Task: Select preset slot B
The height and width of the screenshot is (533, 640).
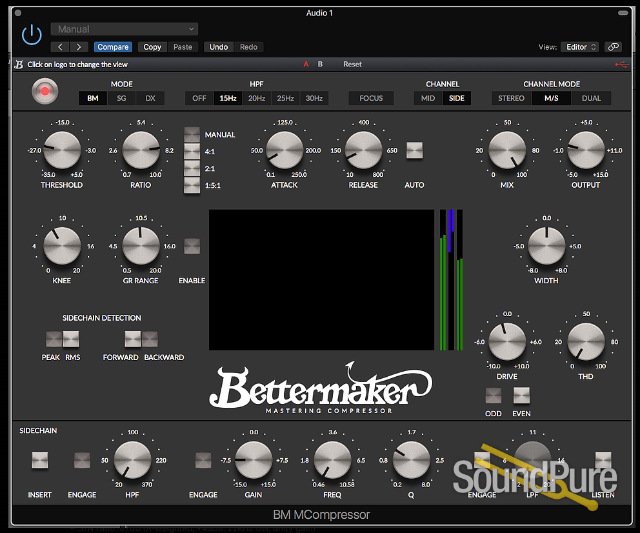Action: (x=320, y=64)
